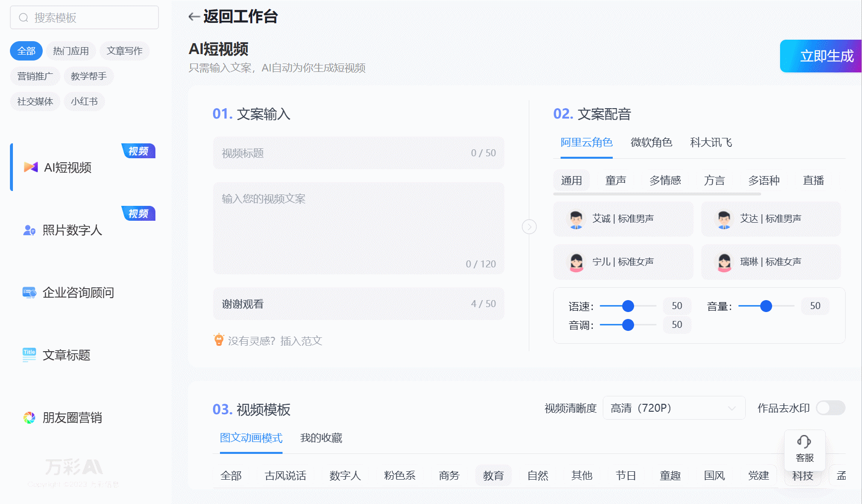Click the 谢谢观看 ending text field
This screenshot has height=504, width=862.
[359, 304]
